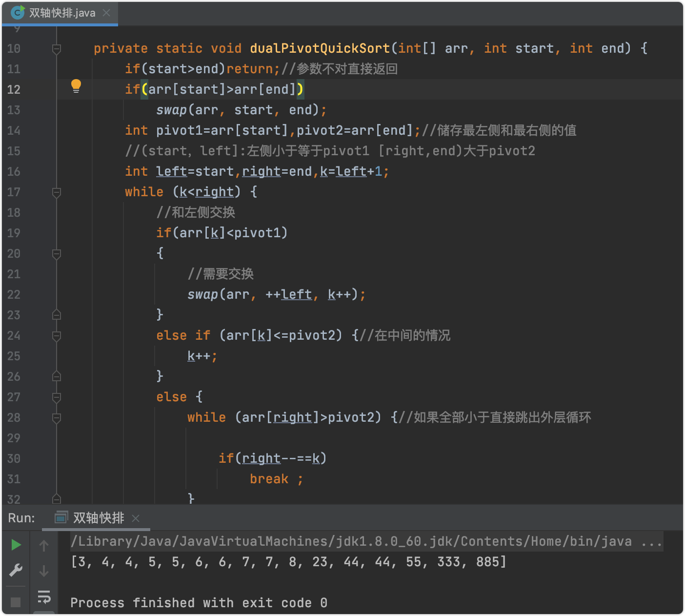The image size is (685, 616).
Task: Click 'else if (arr[k]<=pivot2)' on line 24
Action: (x=249, y=335)
